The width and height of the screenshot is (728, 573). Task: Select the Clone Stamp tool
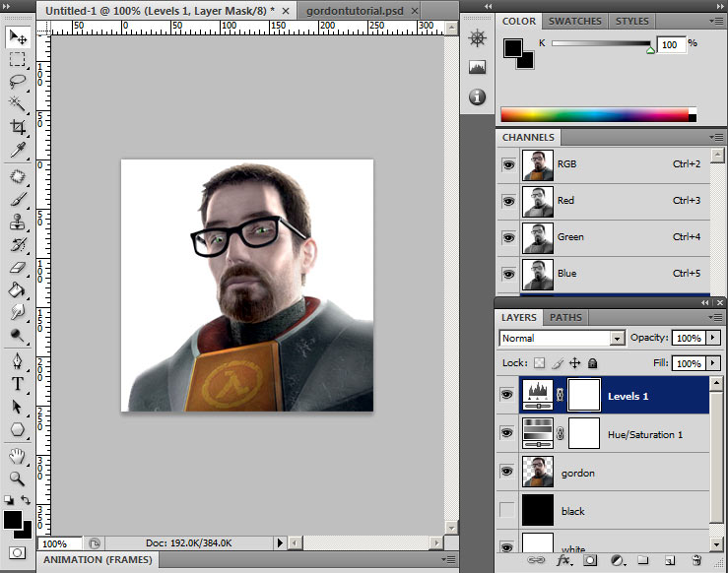coord(18,222)
